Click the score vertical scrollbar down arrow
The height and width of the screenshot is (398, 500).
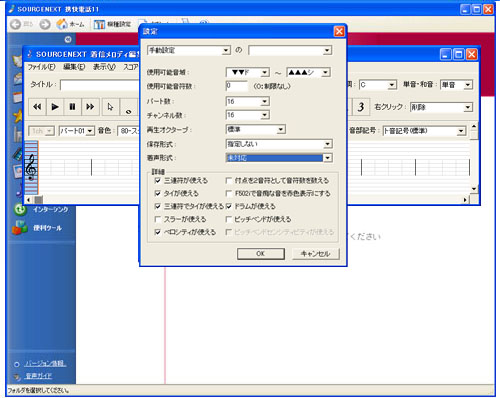(x=474, y=189)
